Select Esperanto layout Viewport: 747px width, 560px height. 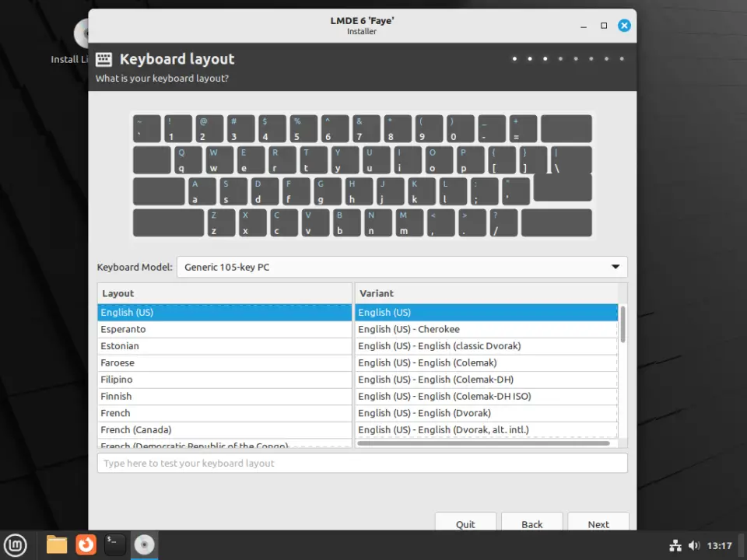(x=225, y=330)
